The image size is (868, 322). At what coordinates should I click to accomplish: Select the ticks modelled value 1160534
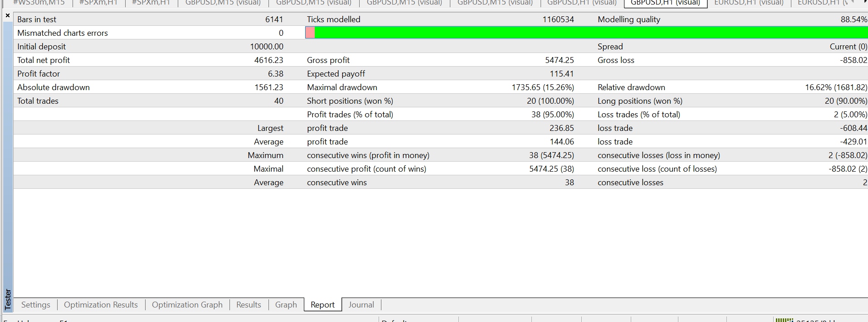point(558,19)
